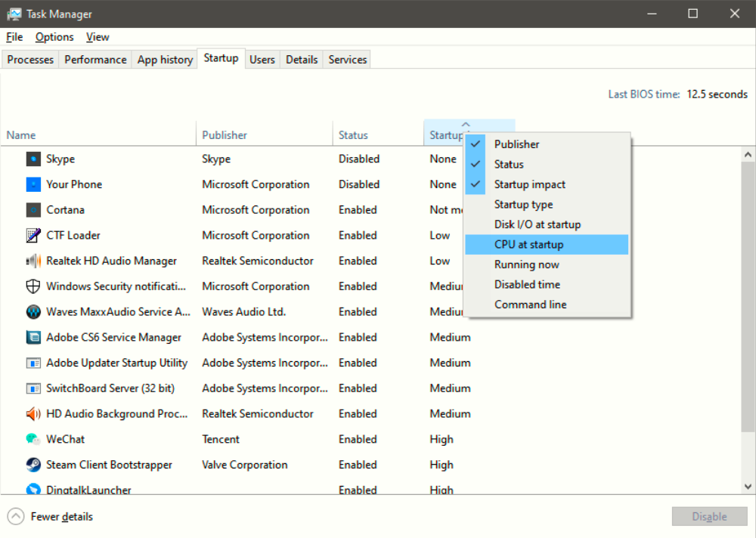
Task: Switch to the Services tab
Action: point(348,60)
